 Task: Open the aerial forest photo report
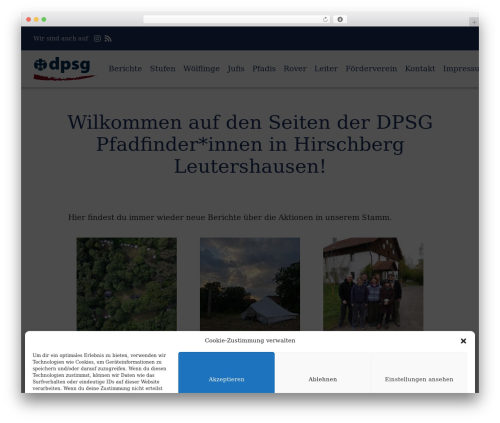pos(127,284)
